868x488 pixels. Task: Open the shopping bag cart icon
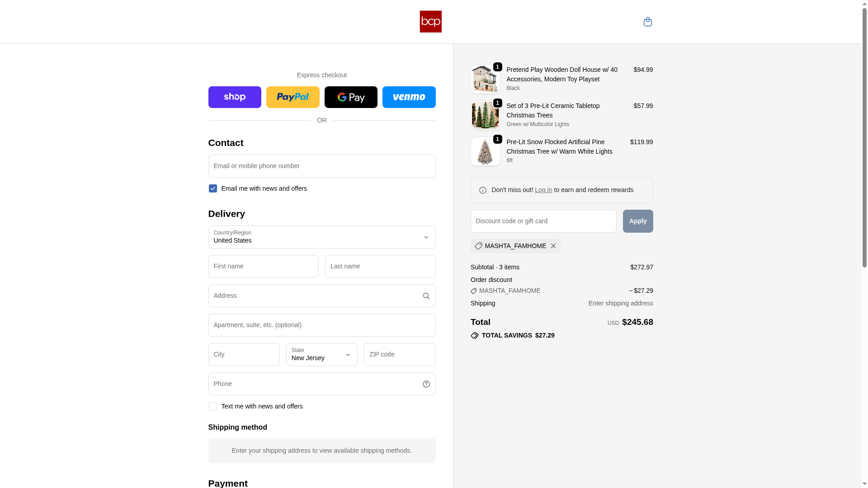[647, 22]
